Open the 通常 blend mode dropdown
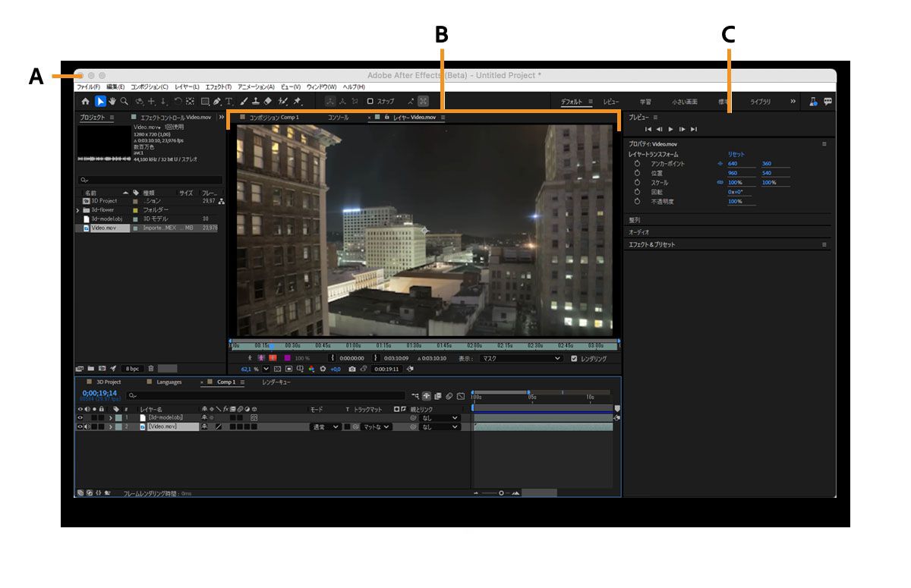This screenshot has width=911, height=588. click(326, 426)
